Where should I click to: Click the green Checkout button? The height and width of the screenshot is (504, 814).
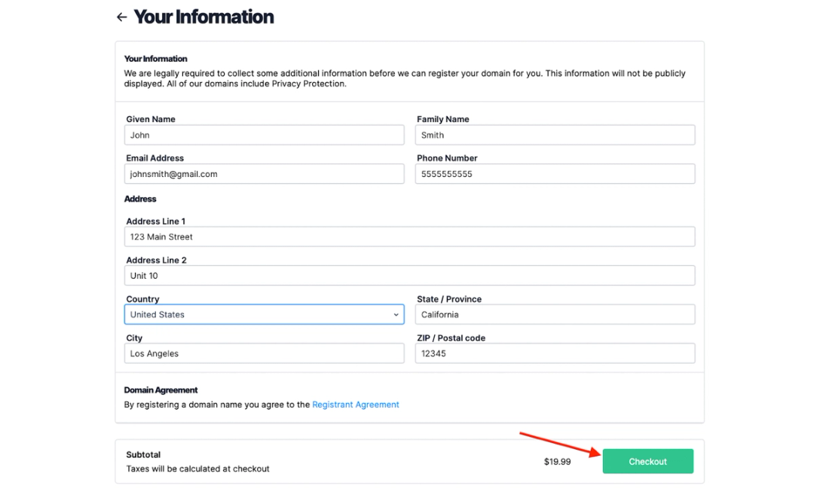click(648, 462)
